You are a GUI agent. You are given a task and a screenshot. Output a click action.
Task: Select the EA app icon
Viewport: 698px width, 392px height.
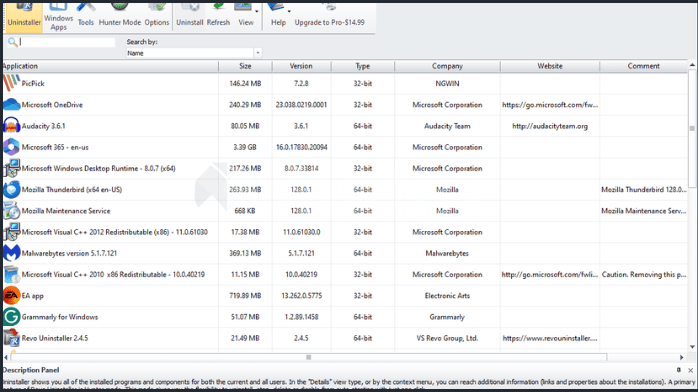(x=12, y=295)
